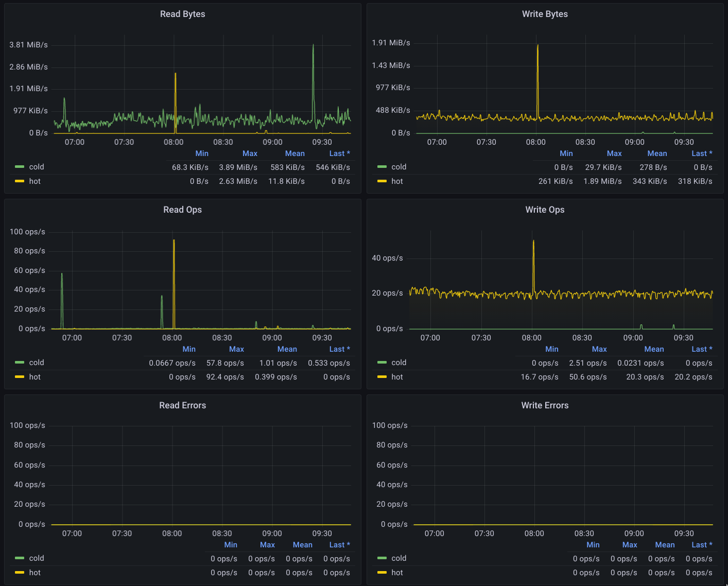Screen dimensions: 728x586
Task: Toggle hot series in Read Errors legend
Action: click(34, 573)
